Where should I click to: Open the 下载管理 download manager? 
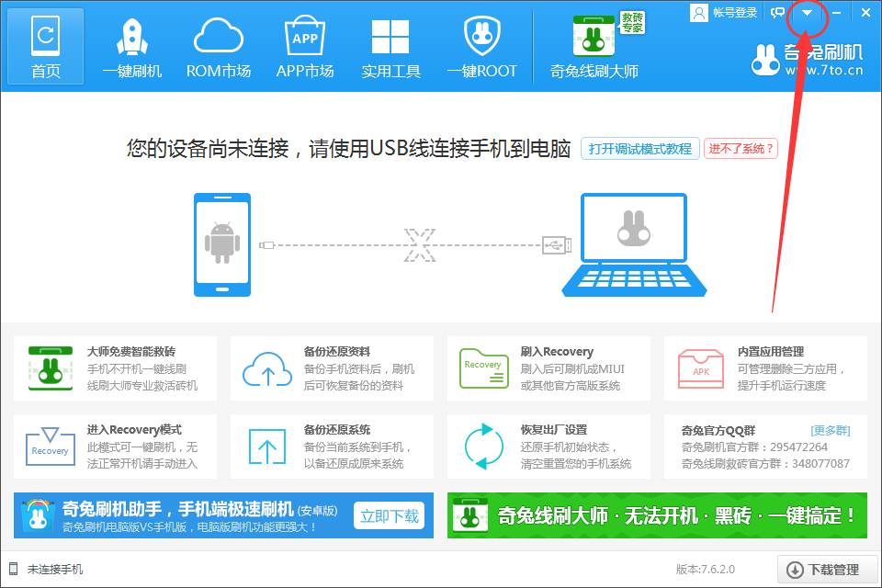(x=826, y=570)
